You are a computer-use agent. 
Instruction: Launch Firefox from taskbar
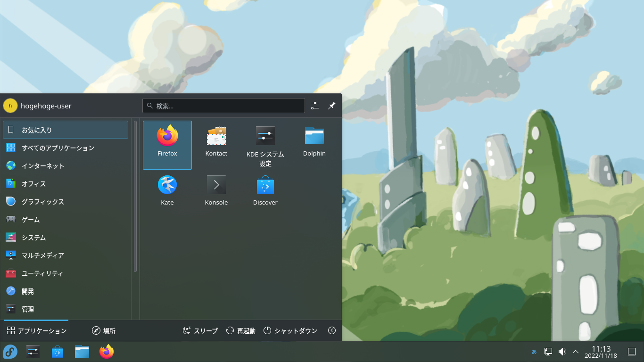pyautogui.click(x=107, y=352)
